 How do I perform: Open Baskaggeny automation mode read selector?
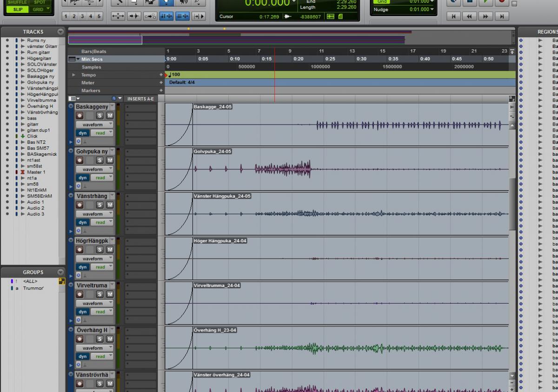click(102, 133)
